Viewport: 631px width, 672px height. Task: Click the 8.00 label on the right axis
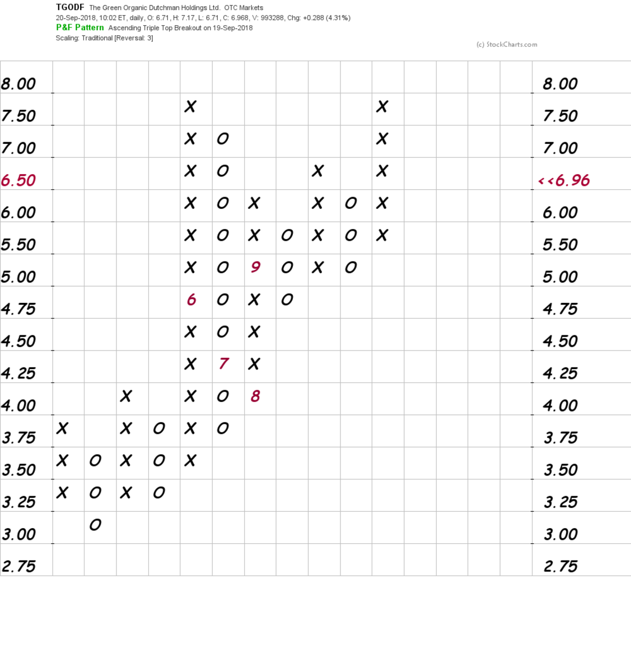coord(560,84)
